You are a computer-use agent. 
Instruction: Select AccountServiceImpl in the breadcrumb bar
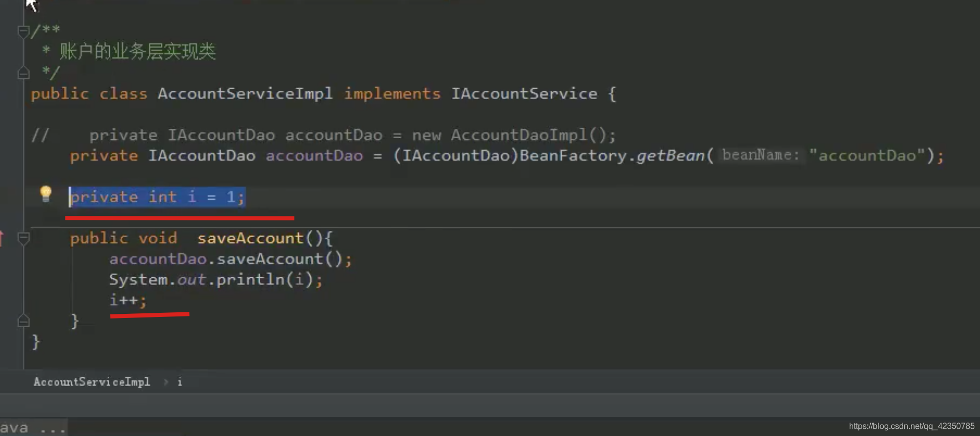coord(92,382)
